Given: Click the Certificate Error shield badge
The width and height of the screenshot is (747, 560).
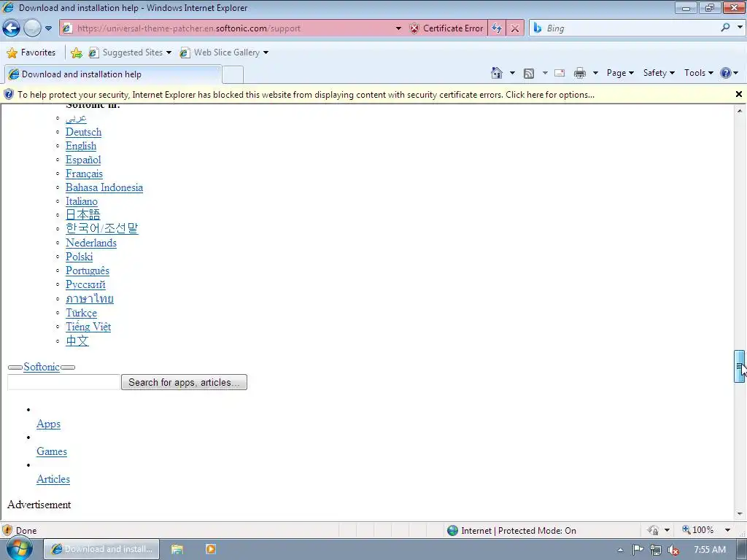Looking at the screenshot, I should click(447, 28).
